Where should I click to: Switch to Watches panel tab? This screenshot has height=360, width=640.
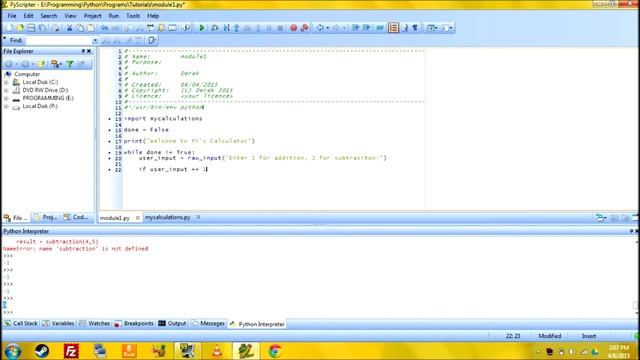[x=95, y=324]
